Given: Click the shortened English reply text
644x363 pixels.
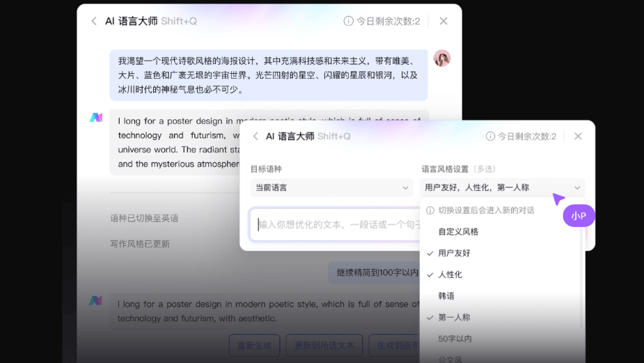Looking at the screenshot, I should [268, 311].
